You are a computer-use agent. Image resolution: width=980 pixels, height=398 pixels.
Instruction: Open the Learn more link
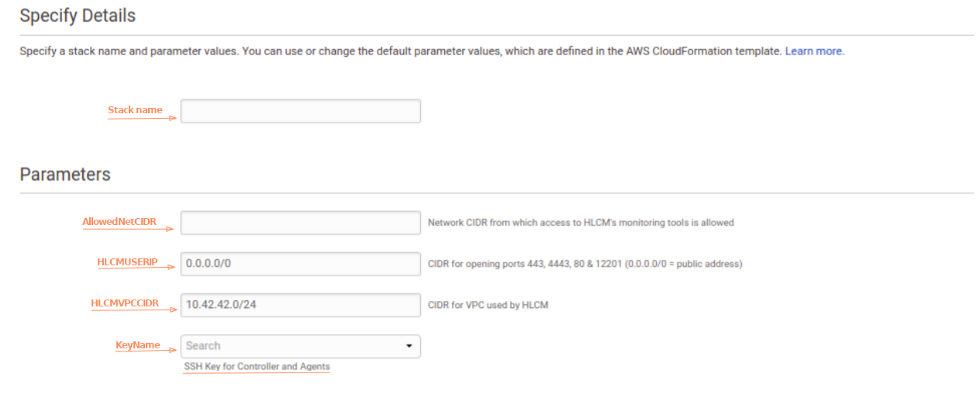click(x=814, y=51)
